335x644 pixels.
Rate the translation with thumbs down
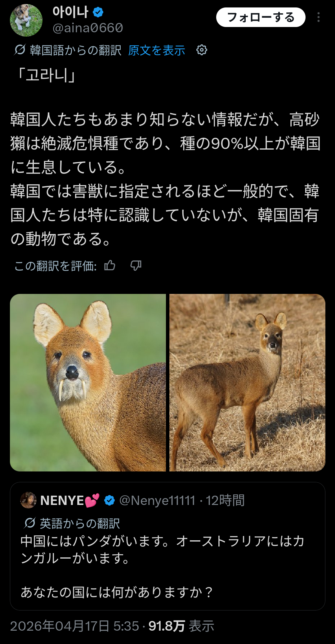click(x=136, y=266)
